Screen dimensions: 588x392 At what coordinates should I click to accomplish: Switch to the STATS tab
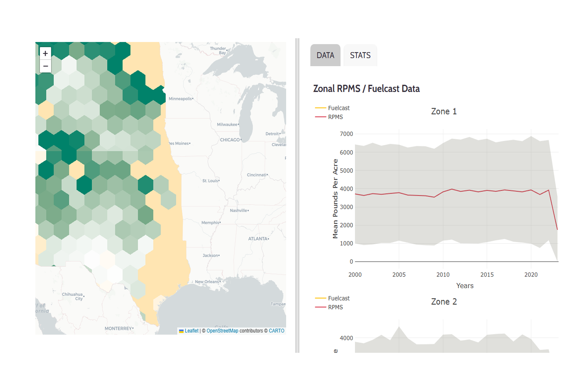pyautogui.click(x=360, y=55)
